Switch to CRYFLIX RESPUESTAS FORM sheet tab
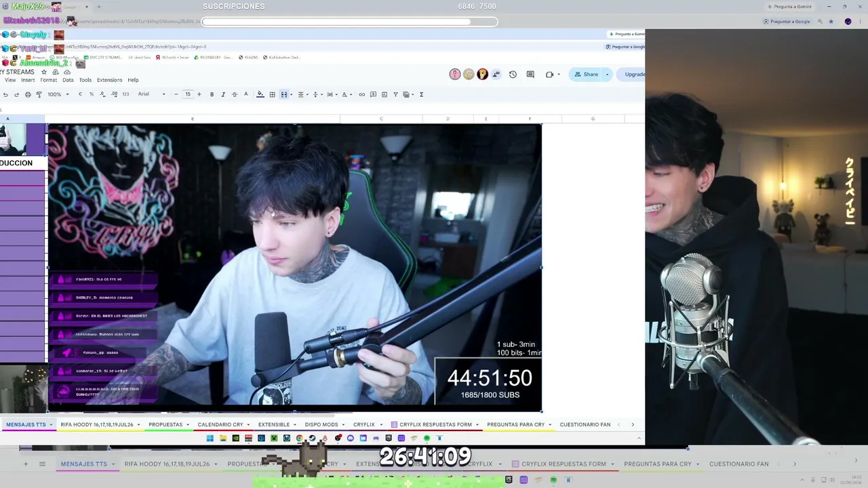Viewport: 868px width, 488px height. click(435, 425)
